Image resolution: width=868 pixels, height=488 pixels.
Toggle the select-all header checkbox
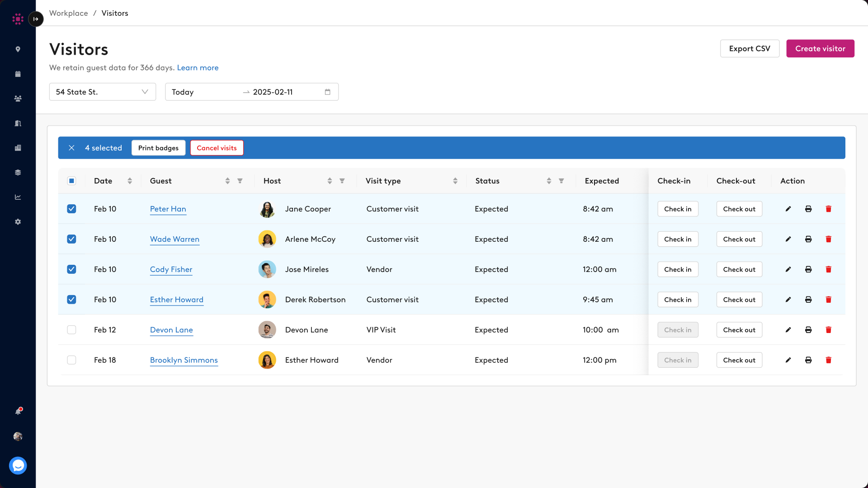(x=71, y=181)
